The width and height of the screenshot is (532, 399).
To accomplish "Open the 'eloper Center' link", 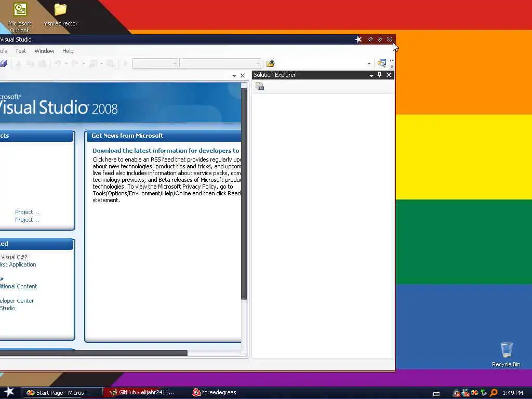I will 17,301.
